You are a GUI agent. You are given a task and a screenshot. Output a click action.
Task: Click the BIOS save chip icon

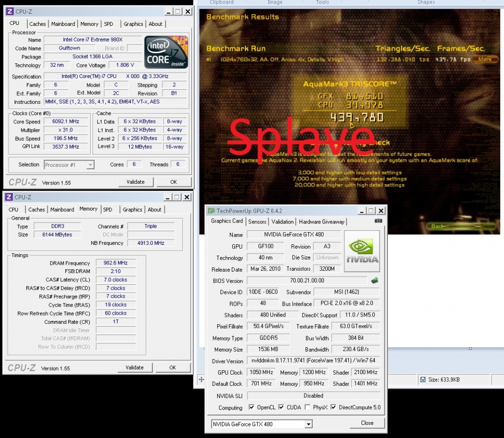pyautogui.click(x=375, y=280)
